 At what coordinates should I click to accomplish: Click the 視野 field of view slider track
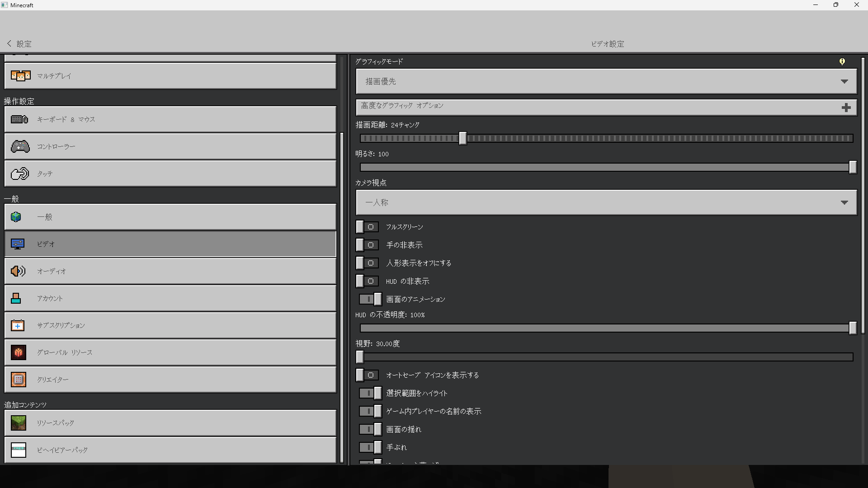(x=606, y=357)
